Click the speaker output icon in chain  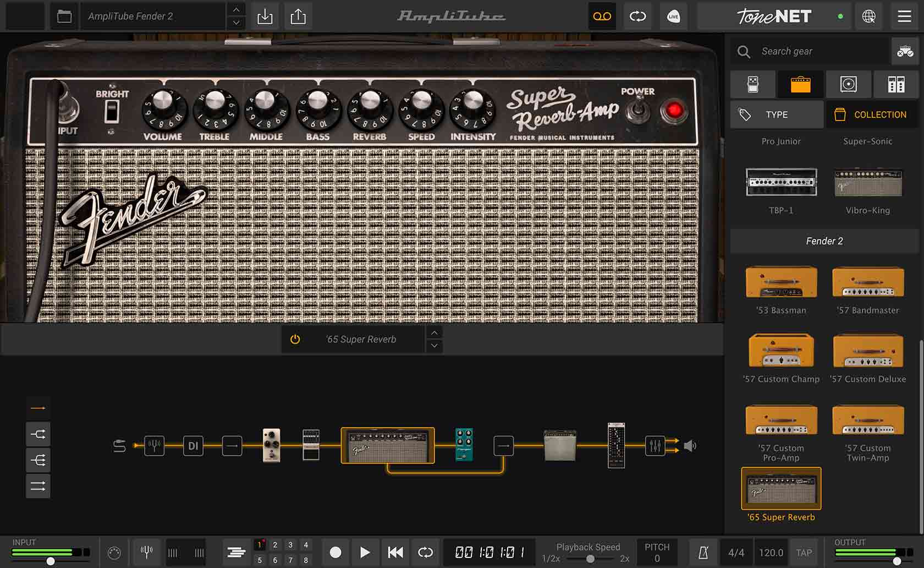point(690,445)
